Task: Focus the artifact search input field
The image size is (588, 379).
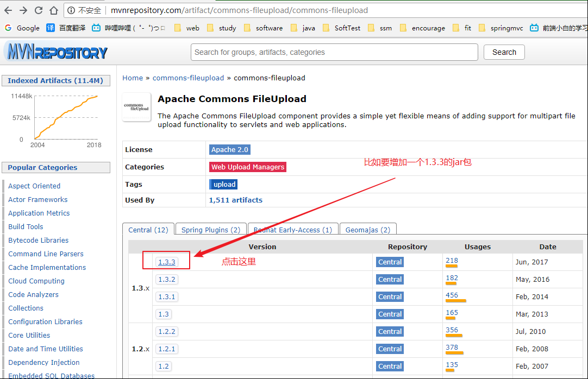Action: (335, 52)
